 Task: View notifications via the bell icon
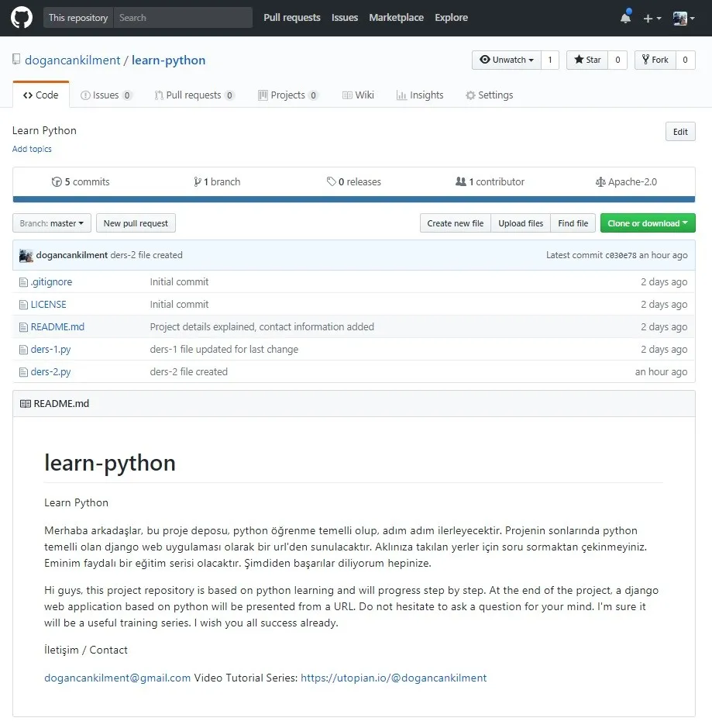(625, 18)
